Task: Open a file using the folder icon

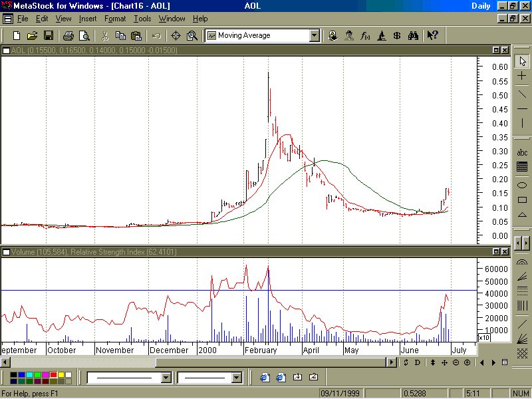Action: coord(32,36)
